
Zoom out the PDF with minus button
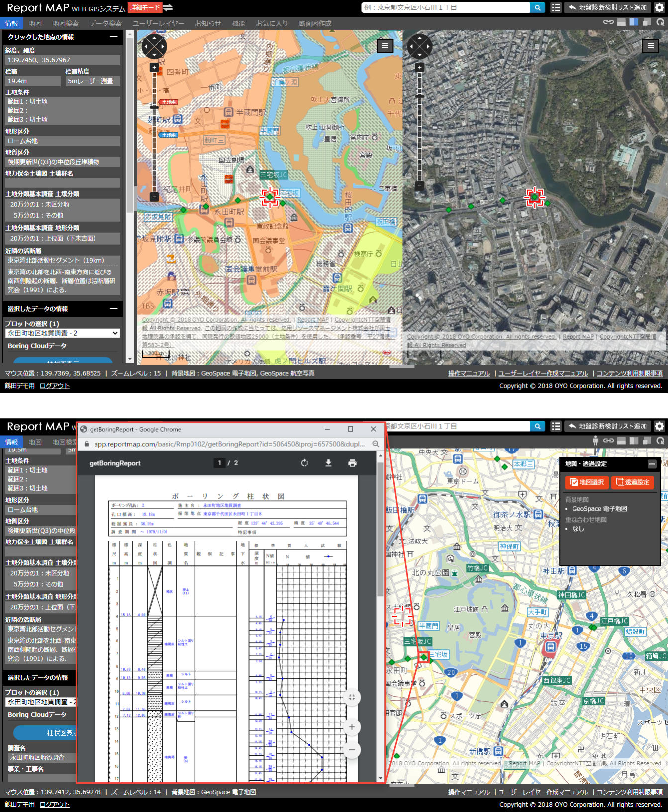352,749
